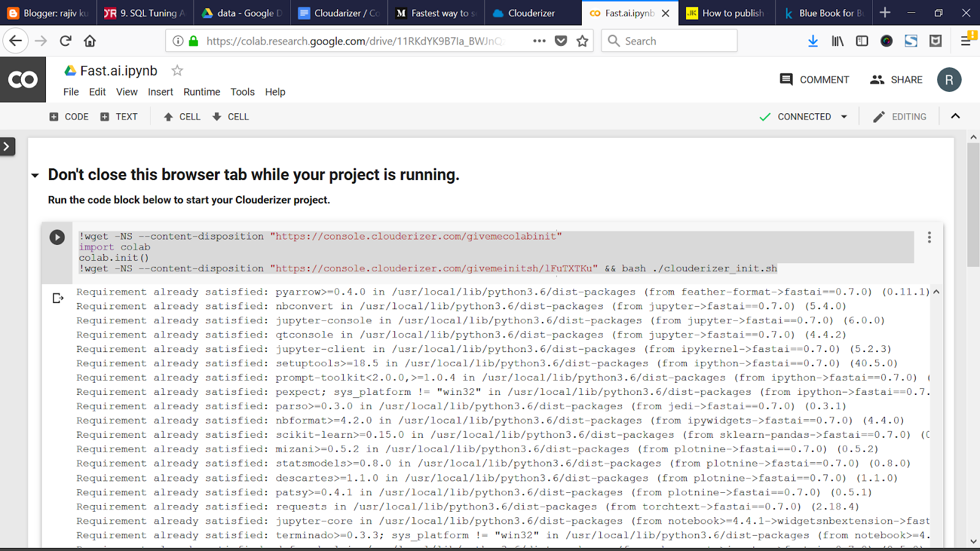Reload the page
The image size is (980, 551).
66,41
